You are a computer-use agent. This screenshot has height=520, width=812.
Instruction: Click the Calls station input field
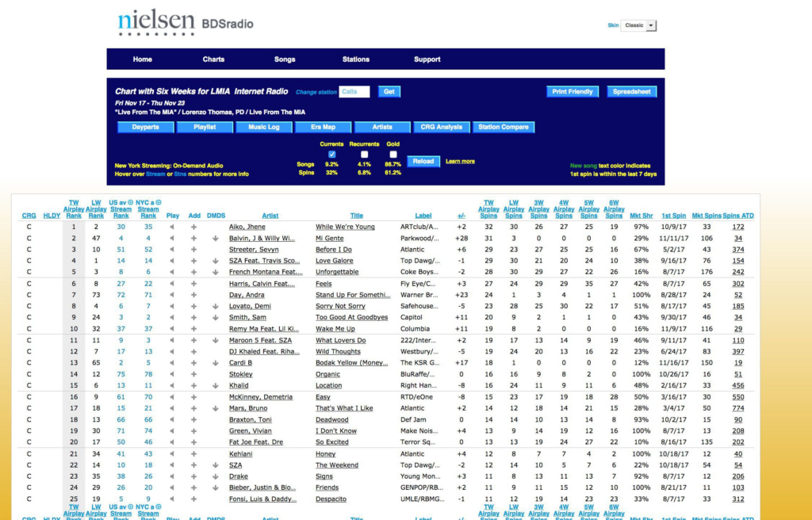point(354,92)
